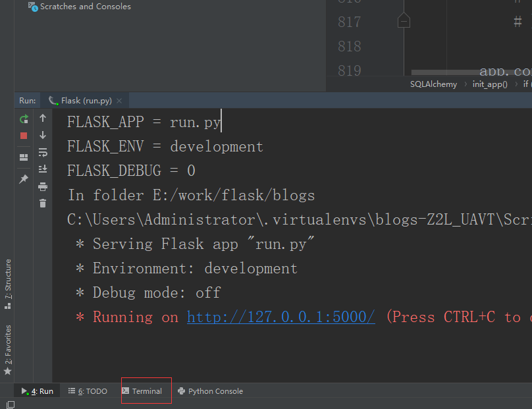
Task: Switch to the Terminal tab
Action: [x=146, y=391]
